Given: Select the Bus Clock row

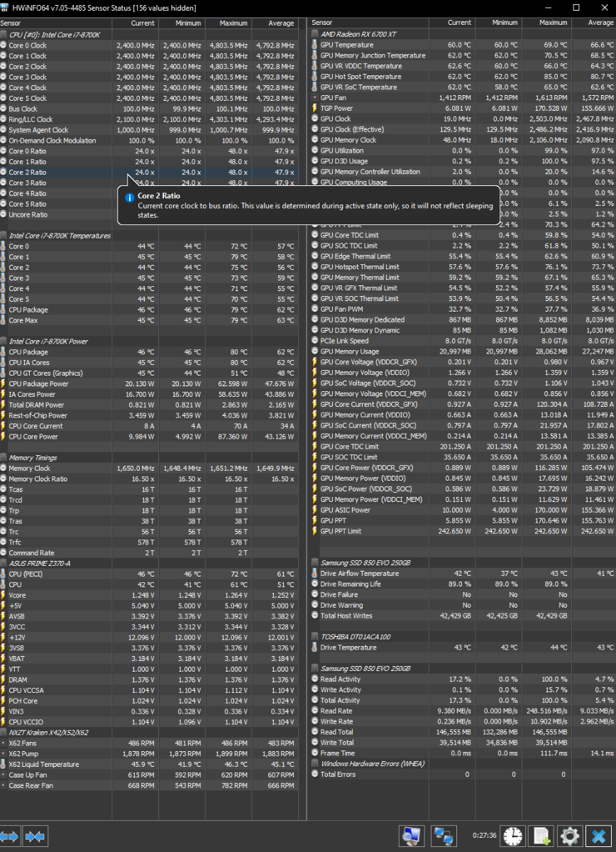Looking at the screenshot, I should [x=149, y=109].
